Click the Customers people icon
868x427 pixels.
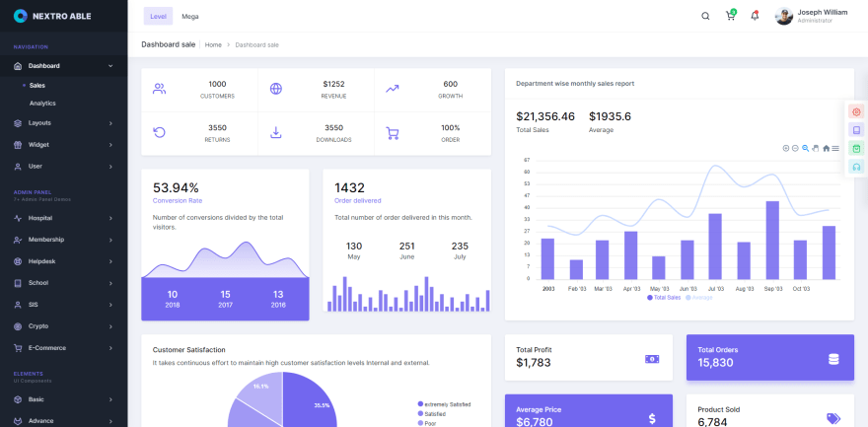point(160,89)
